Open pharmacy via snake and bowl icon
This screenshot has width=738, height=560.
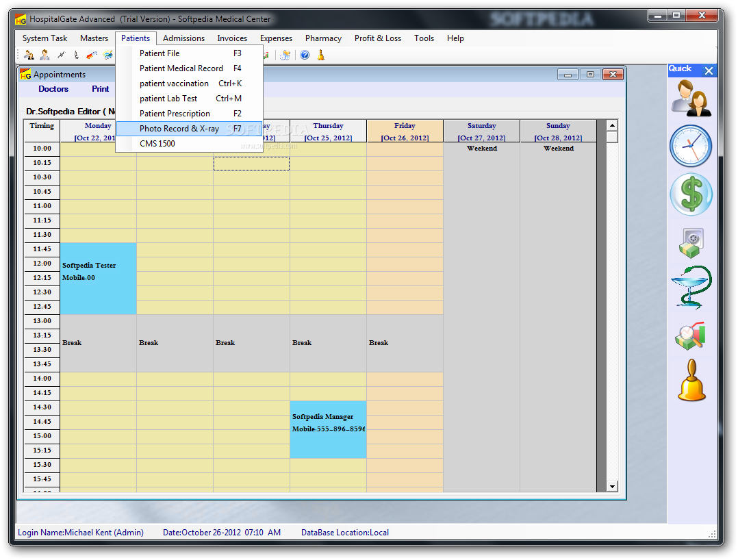(691, 287)
